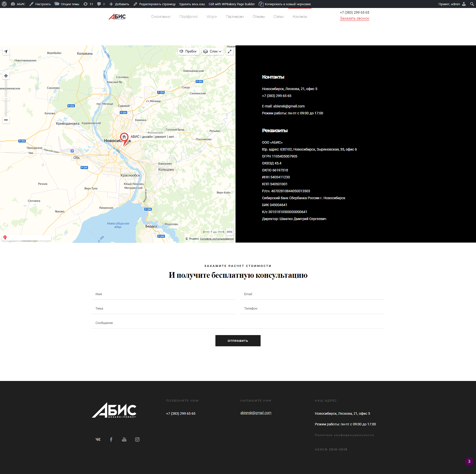This screenshot has height=474, width=476.
Task: Click the abisnsk@gmail.com footer link
Action: 256,413
